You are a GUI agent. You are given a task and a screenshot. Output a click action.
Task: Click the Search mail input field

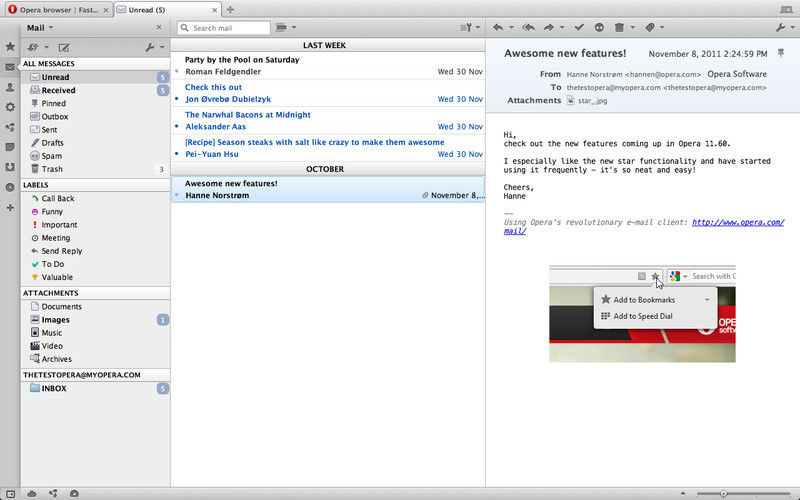[x=223, y=28]
